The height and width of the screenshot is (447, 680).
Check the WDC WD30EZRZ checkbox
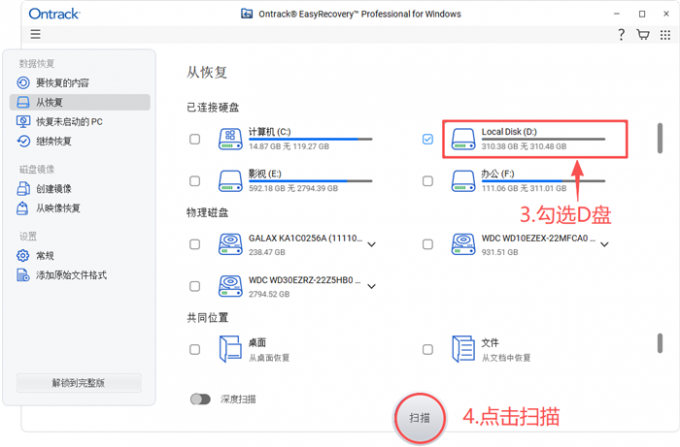[195, 287]
